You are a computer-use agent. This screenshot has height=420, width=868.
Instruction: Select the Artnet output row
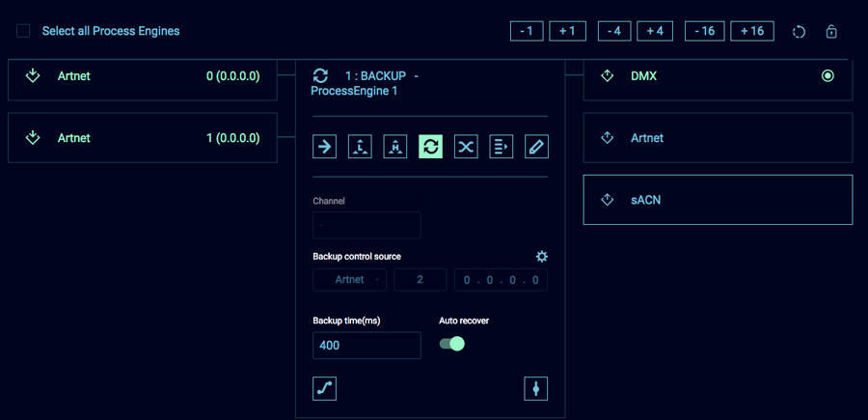(x=718, y=138)
